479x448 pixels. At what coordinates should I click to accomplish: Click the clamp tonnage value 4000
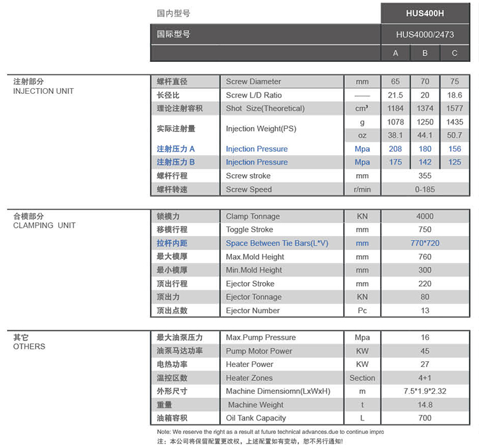(x=425, y=216)
